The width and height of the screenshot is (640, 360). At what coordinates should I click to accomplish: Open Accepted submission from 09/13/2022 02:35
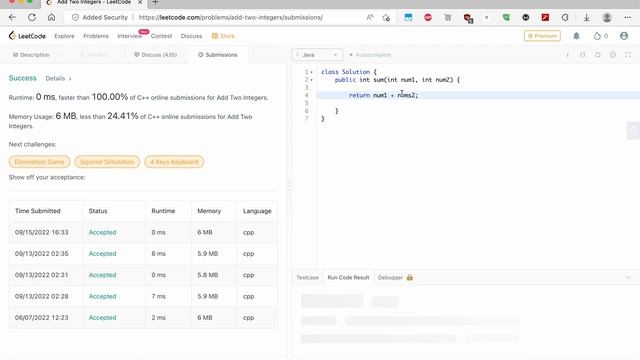tap(102, 253)
